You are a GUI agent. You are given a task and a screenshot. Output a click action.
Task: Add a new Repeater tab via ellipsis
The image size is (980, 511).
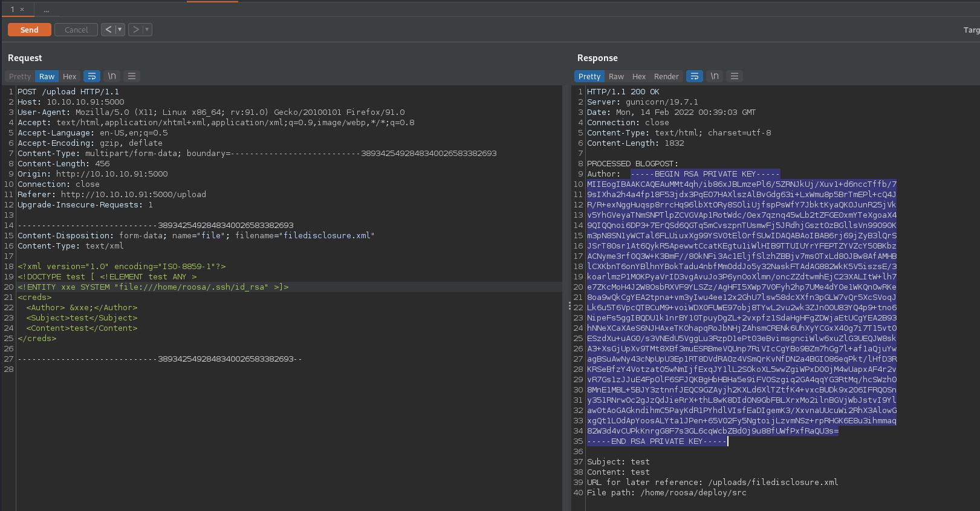pyautogui.click(x=47, y=10)
